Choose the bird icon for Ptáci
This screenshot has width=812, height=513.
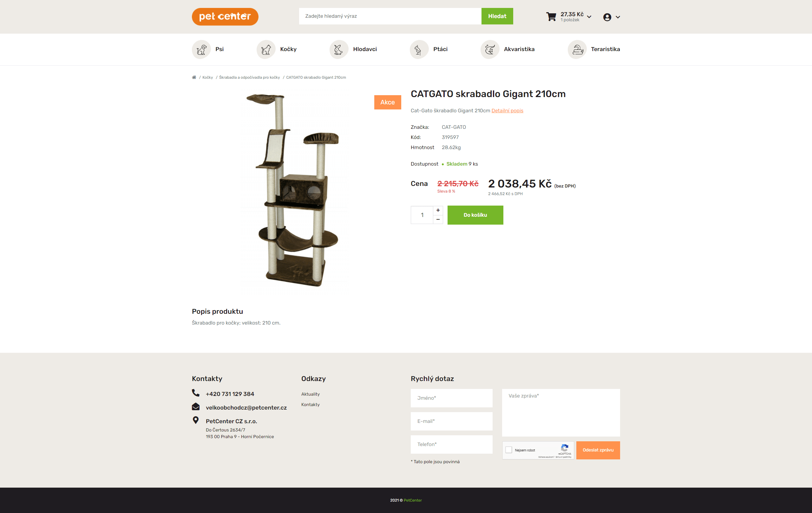[419, 49]
